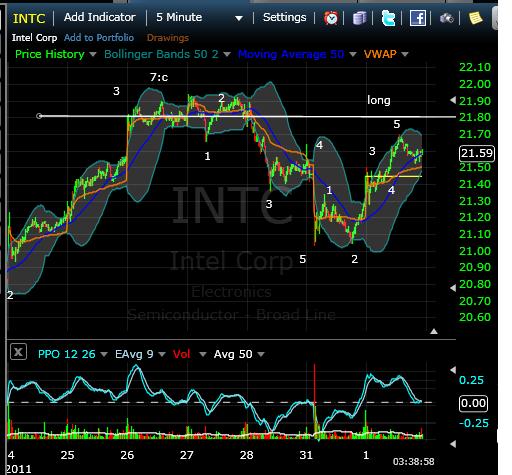512x475 pixels.
Task: Click the camera snapshot icon
Action: click(x=446, y=18)
